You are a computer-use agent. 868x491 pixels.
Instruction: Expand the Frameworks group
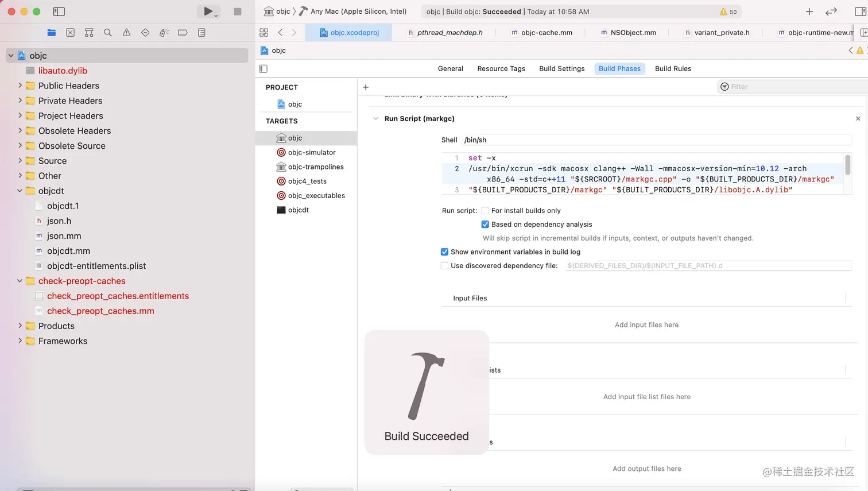(x=20, y=341)
